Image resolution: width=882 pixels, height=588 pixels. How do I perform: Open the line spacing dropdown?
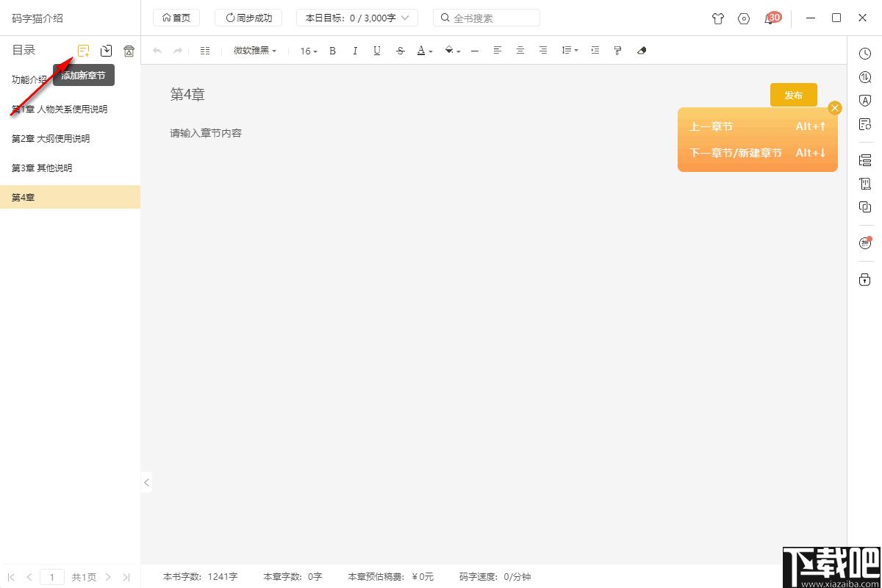[570, 51]
